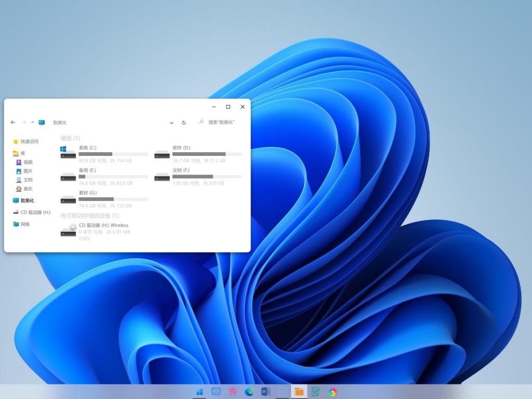Open the address bar dropdown chevron
This screenshot has height=399, width=532.
click(x=171, y=123)
